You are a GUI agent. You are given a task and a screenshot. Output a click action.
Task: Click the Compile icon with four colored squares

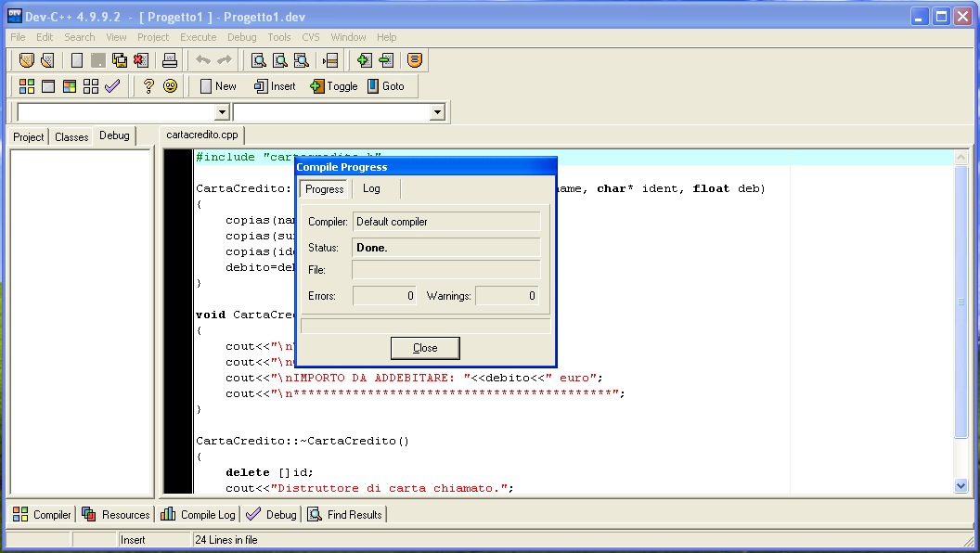pyautogui.click(x=27, y=86)
